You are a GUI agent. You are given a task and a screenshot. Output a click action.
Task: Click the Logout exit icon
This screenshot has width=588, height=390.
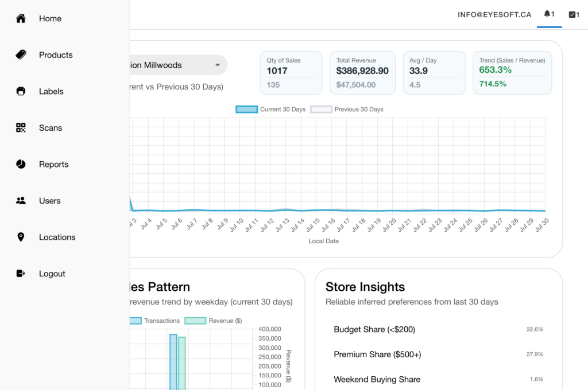point(21,274)
